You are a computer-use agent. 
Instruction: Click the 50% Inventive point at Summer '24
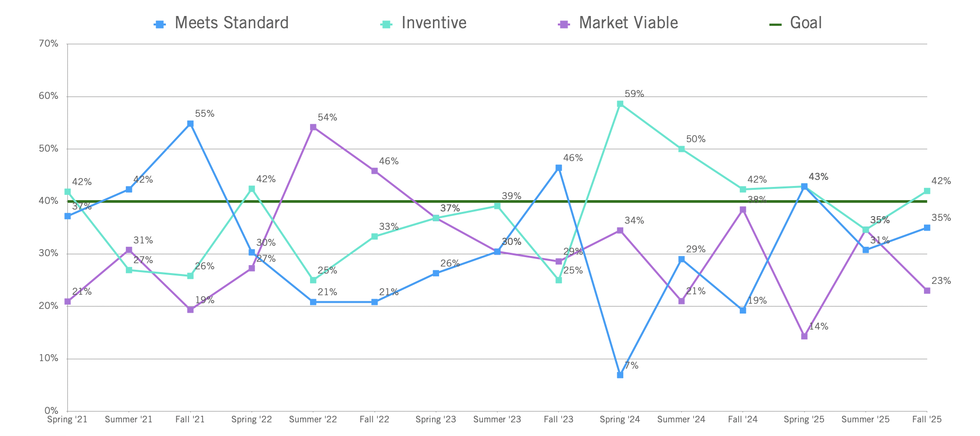tap(681, 149)
